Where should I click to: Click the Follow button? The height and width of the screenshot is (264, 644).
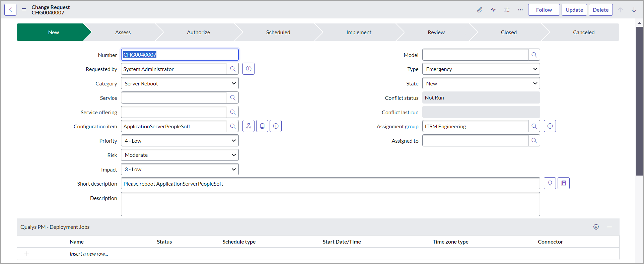(x=544, y=10)
